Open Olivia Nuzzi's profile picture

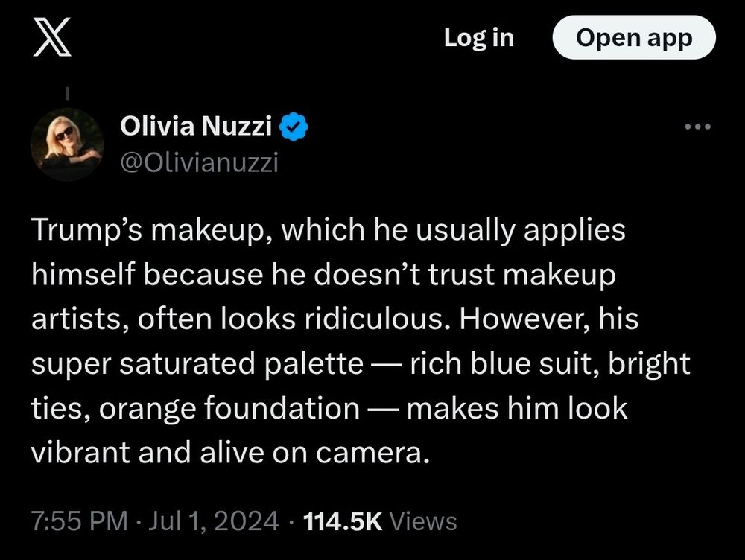click(67, 144)
